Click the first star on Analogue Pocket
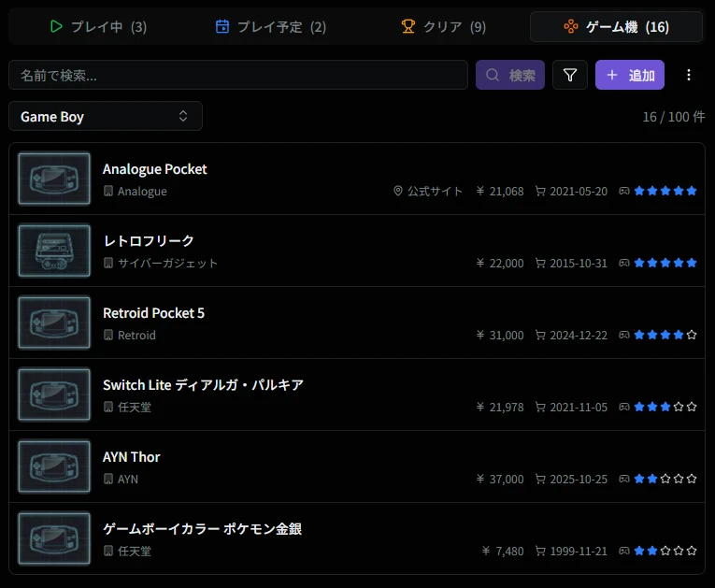Screen dimensions: 715x588 click(x=639, y=191)
